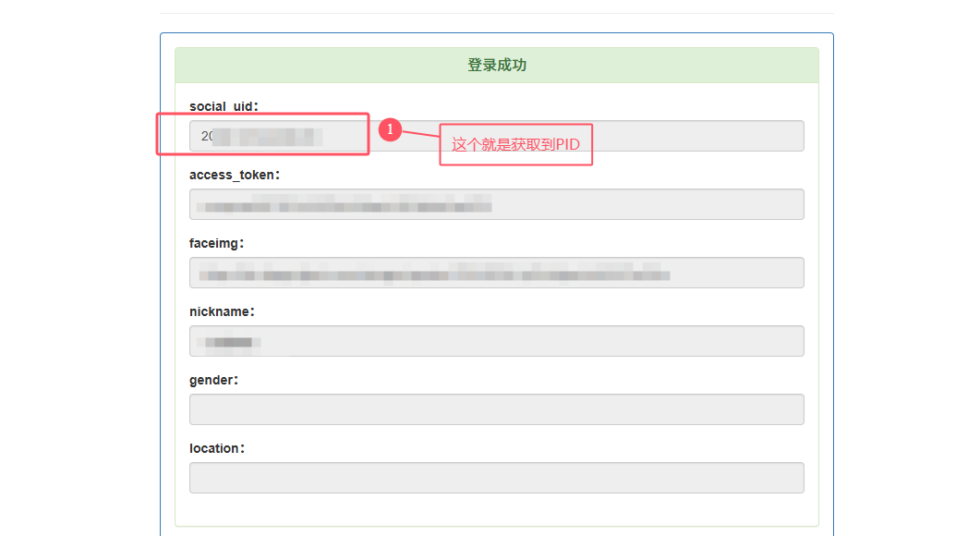
Task: Click the blurred social_uid value starting with 20
Action: coord(260,137)
